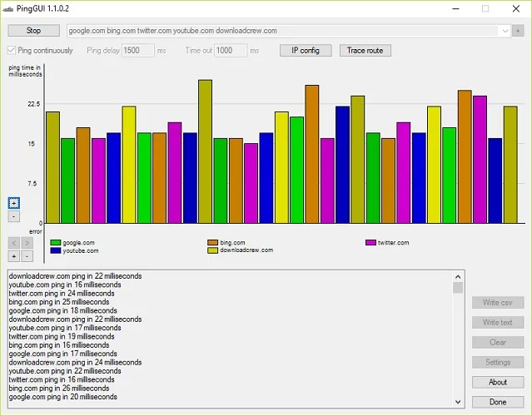The image size is (532, 416).
Task: Navigate chart left with the < button
Action: (14, 243)
